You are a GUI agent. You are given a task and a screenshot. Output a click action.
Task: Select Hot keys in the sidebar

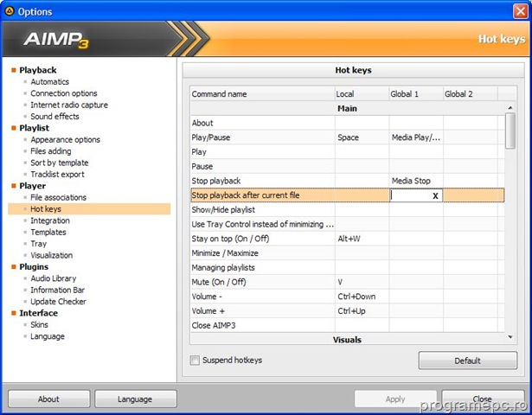coord(89,209)
